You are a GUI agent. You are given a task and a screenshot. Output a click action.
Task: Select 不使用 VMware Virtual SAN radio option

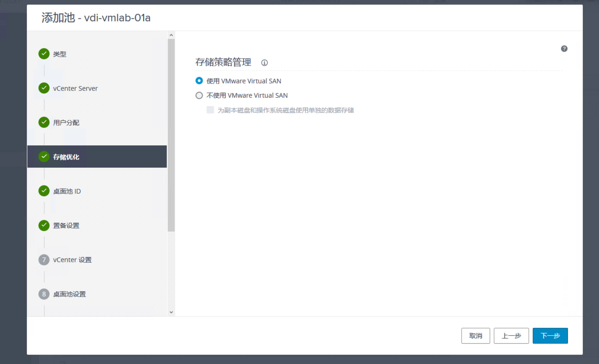tap(199, 95)
